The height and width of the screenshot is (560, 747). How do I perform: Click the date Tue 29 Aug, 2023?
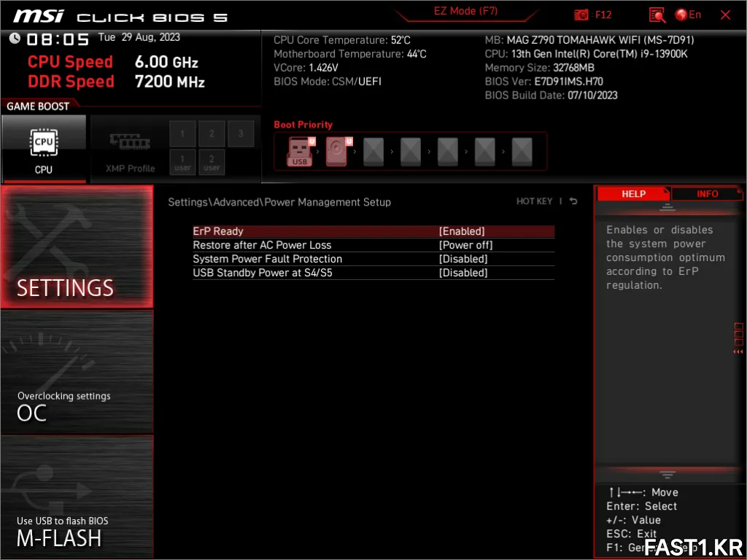tap(139, 37)
